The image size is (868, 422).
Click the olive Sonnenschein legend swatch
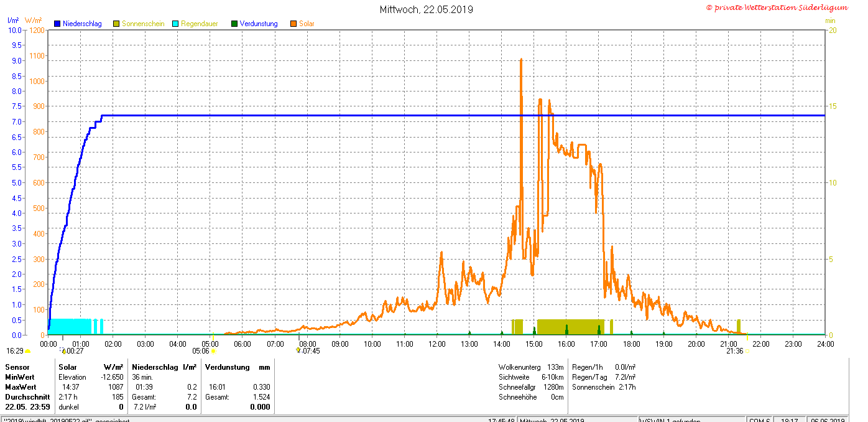116,24
